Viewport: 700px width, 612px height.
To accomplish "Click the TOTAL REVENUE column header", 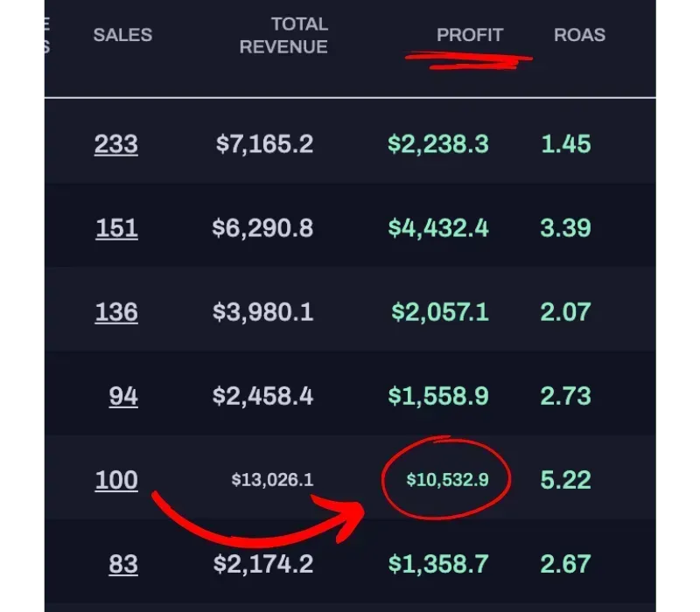I will tap(283, 36).
